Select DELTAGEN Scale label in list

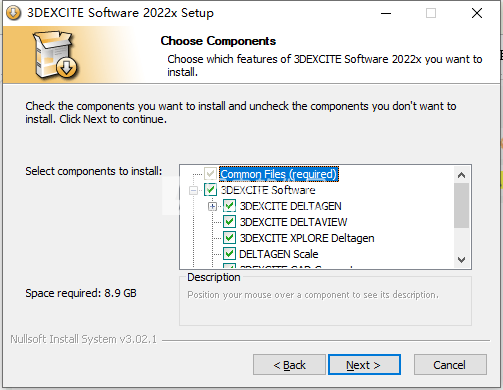coord(279,254)
